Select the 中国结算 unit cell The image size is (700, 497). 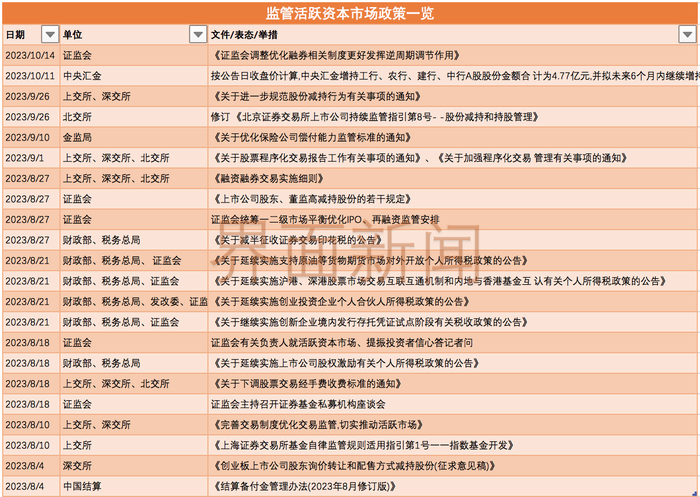tap(134, 486)
